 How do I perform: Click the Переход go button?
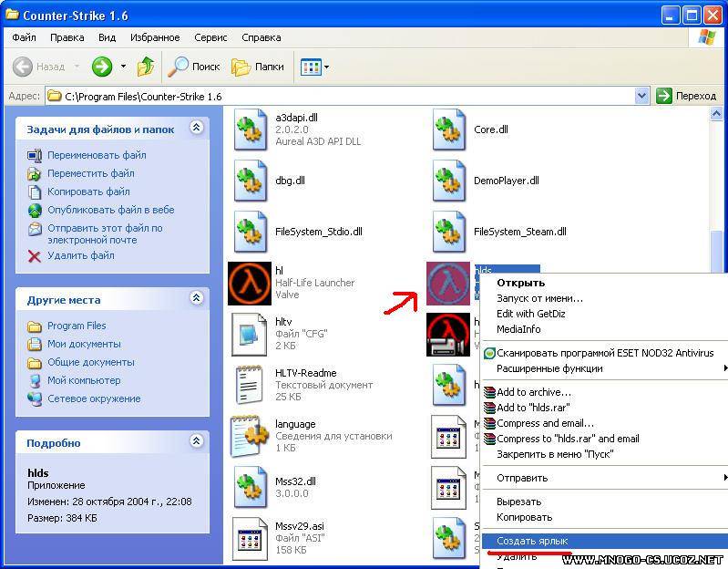point(686,96)
